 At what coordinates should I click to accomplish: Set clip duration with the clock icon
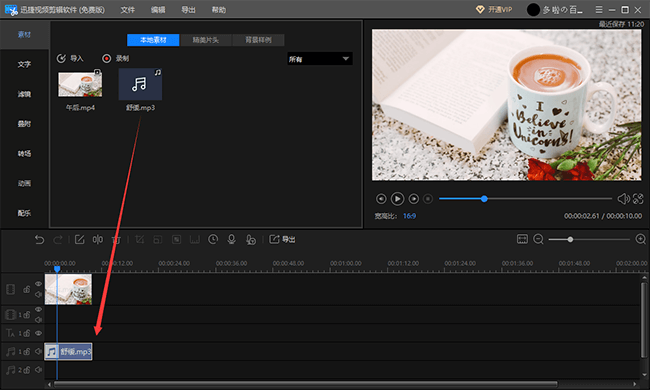213,240
